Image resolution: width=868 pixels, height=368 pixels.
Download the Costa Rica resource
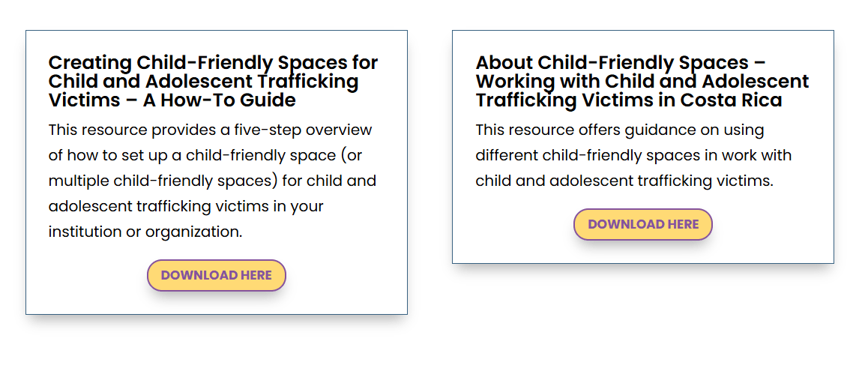642,224
